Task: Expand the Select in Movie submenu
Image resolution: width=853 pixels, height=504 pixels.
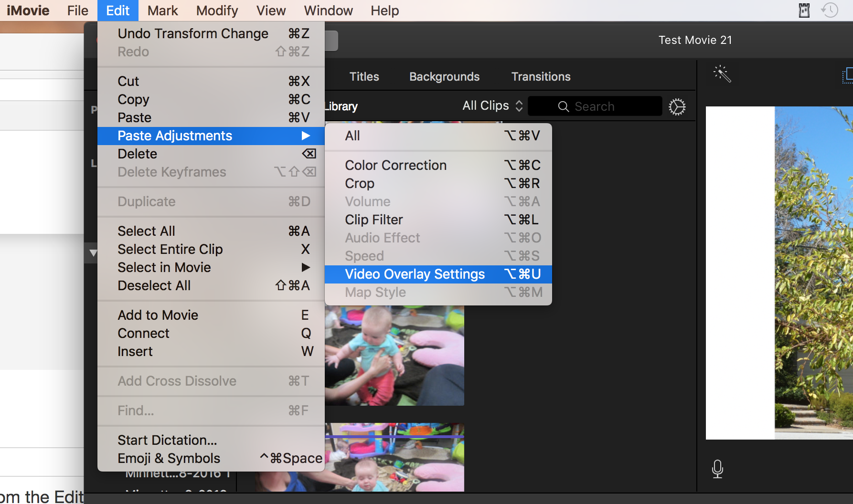Action: pyautogui.click(x=211, y=267)
